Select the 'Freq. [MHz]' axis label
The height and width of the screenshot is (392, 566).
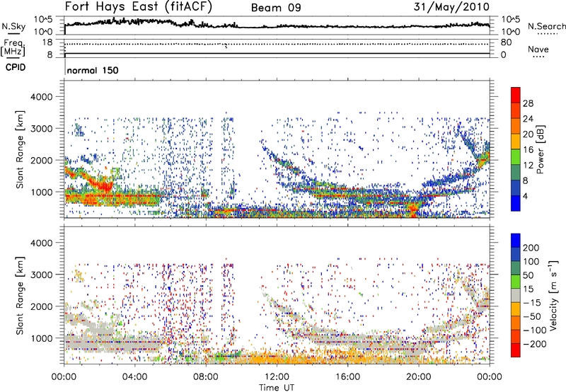(13, 47)
